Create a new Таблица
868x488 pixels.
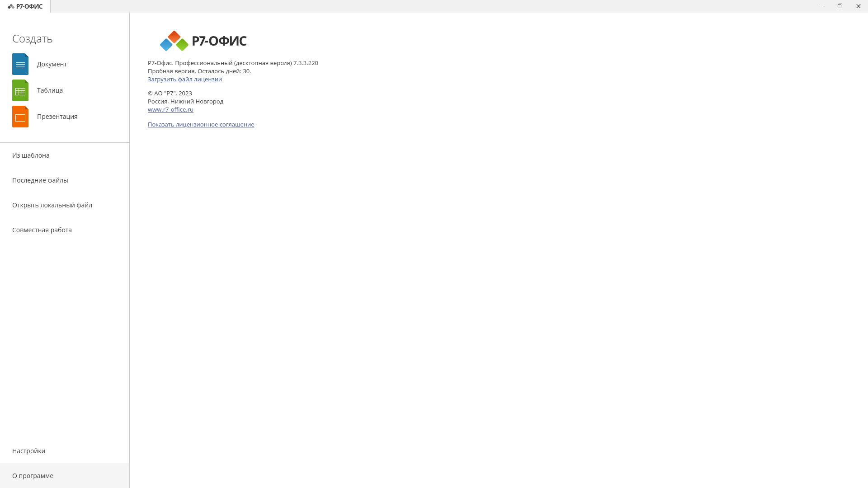click(50, 90)
